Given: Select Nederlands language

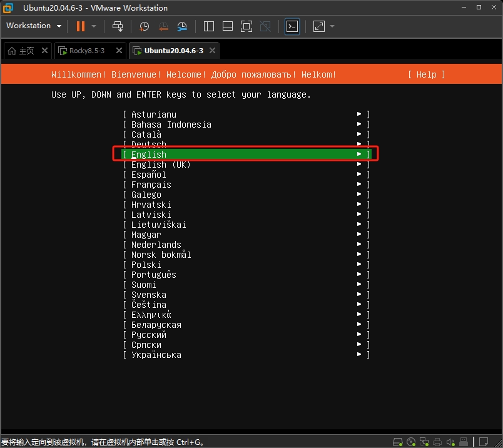Looking at the screenshot, I should click(246, 245).
